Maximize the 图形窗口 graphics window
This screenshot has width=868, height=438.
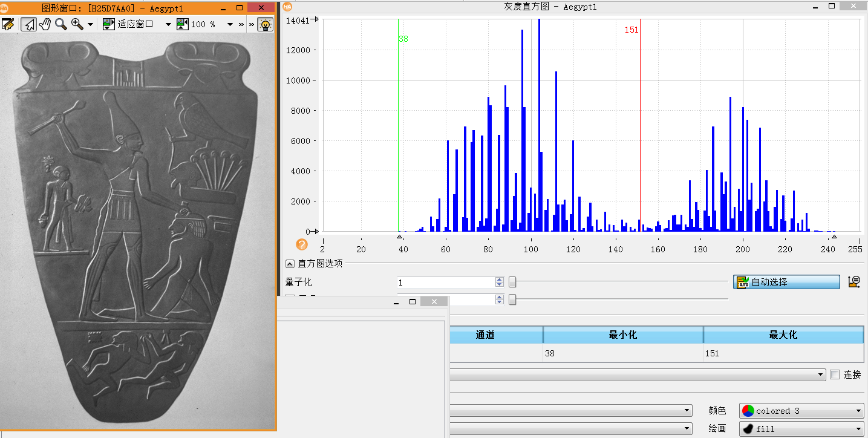click(239, 8)
